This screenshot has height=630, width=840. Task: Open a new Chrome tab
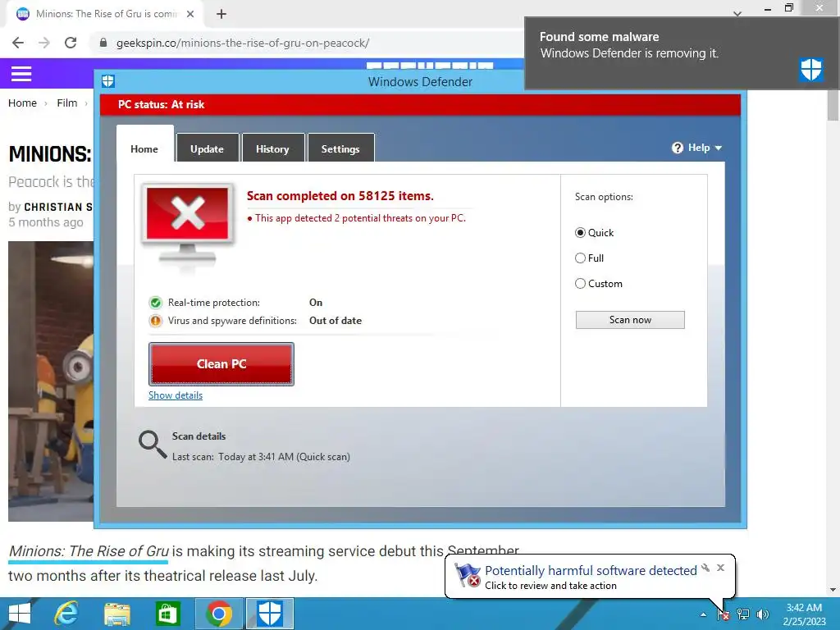(221, 14)
